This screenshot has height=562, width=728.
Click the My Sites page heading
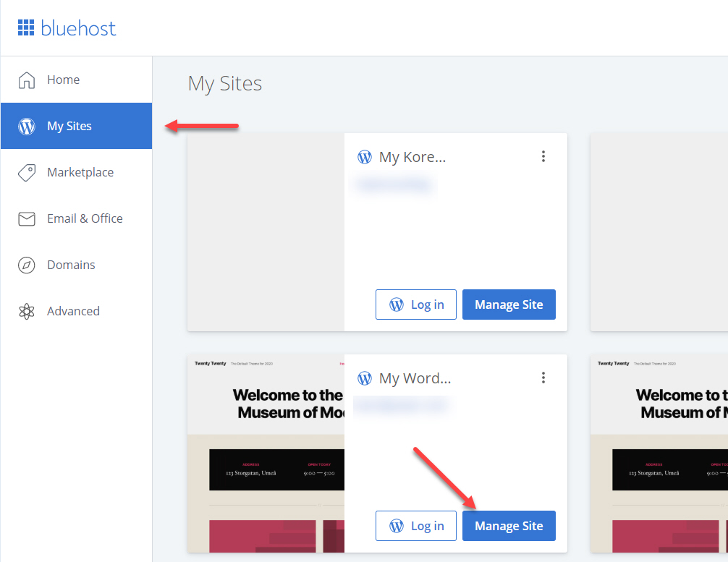(x=225, y=84)
